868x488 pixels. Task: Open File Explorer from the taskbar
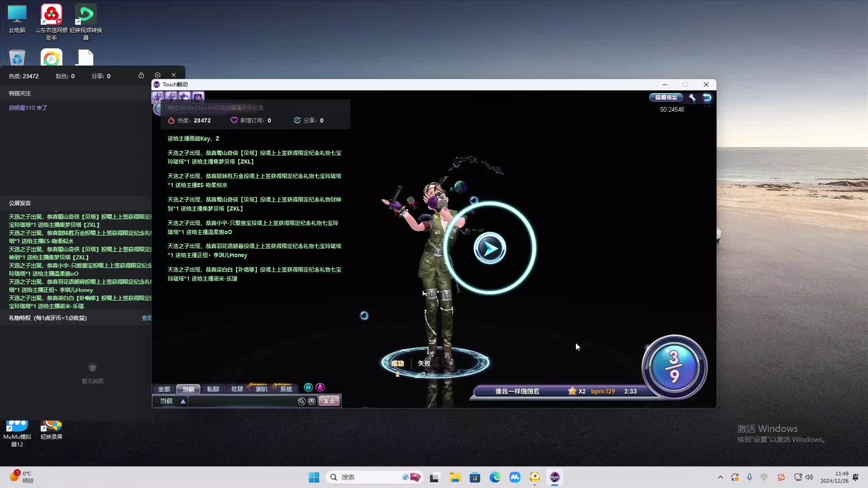click(x=455, y=477)
